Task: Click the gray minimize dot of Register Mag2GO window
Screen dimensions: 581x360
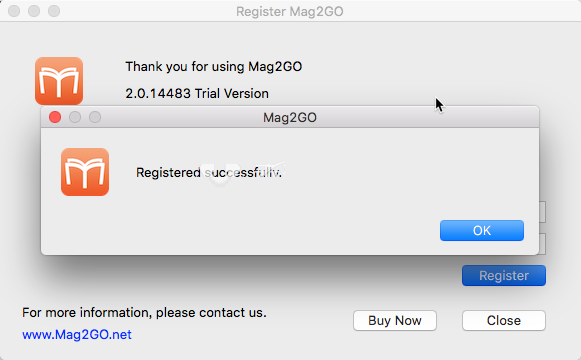Action: (34, 11)
